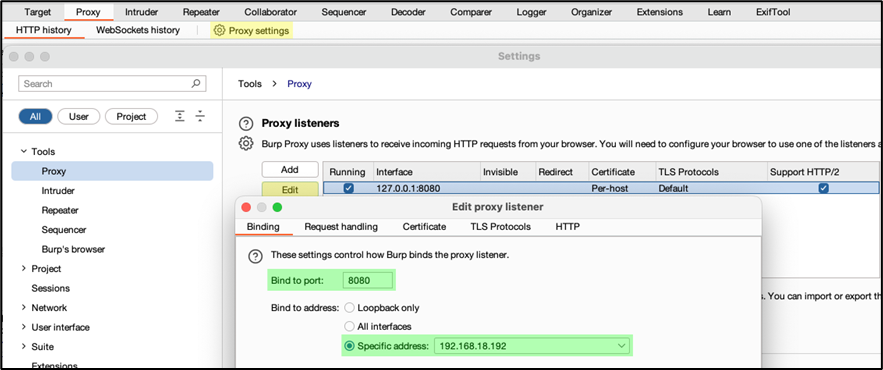Image resolution: width=883 pixels, height=370 pixels.
Task: Click the collapse all sections icon
Action: pyautogui.click(x=200, y=116)
